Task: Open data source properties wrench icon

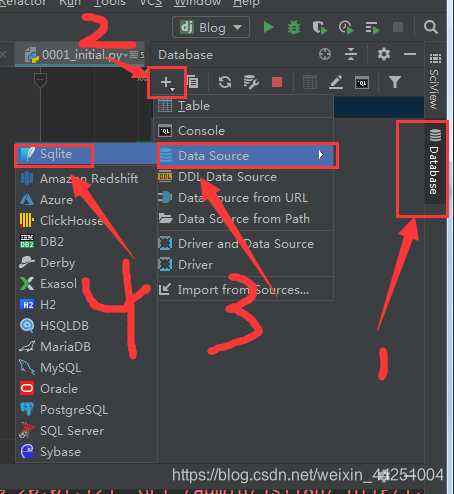Action: pos(251,82)
